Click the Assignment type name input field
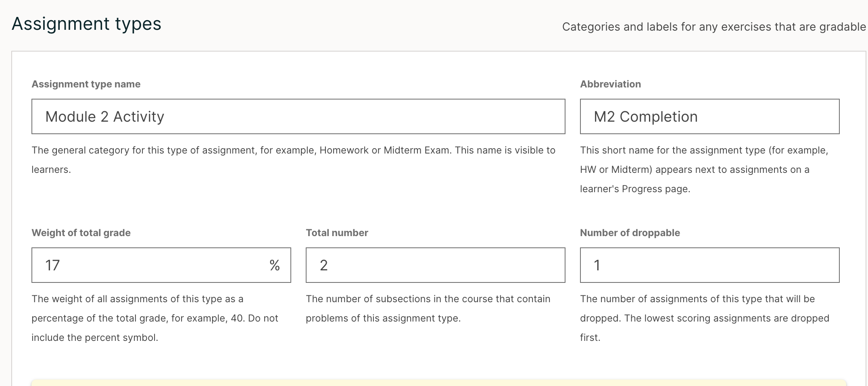 [x=298, y=116]
